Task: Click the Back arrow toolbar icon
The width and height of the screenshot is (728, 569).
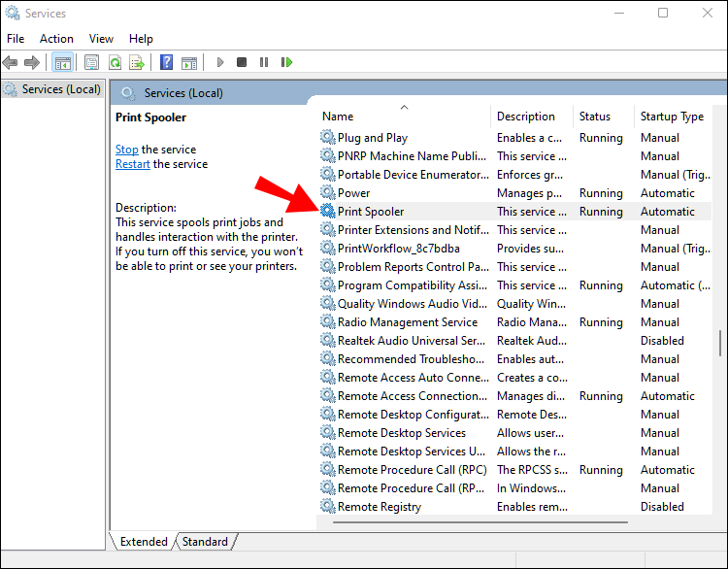Action: pyautogui.click(x=10, y=62)
